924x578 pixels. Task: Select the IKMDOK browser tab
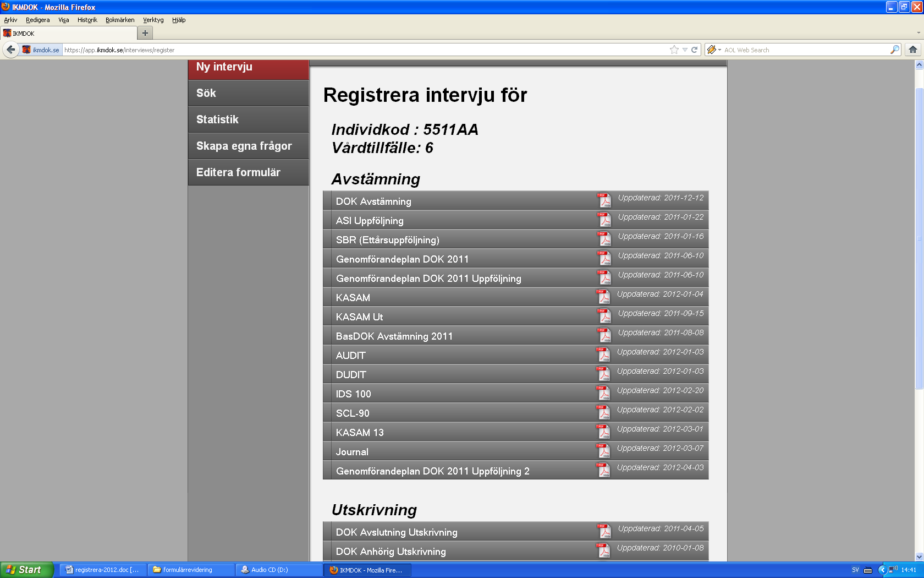click(x=68, y=33)
